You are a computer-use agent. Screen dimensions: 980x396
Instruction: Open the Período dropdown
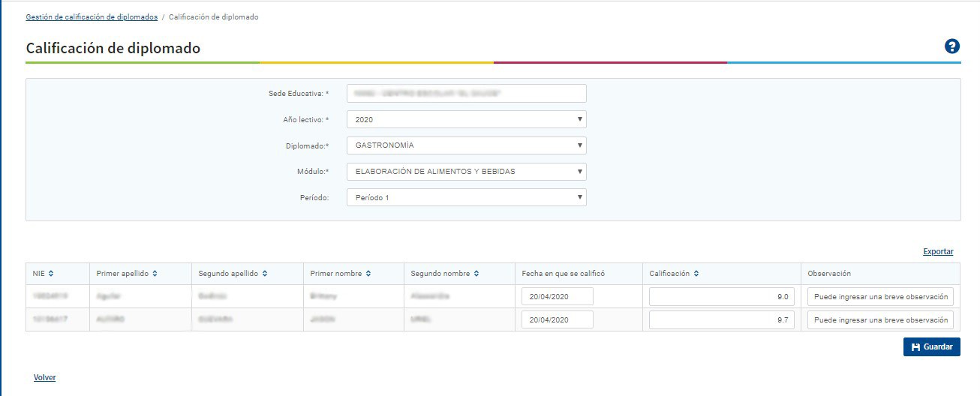(466, 197)
